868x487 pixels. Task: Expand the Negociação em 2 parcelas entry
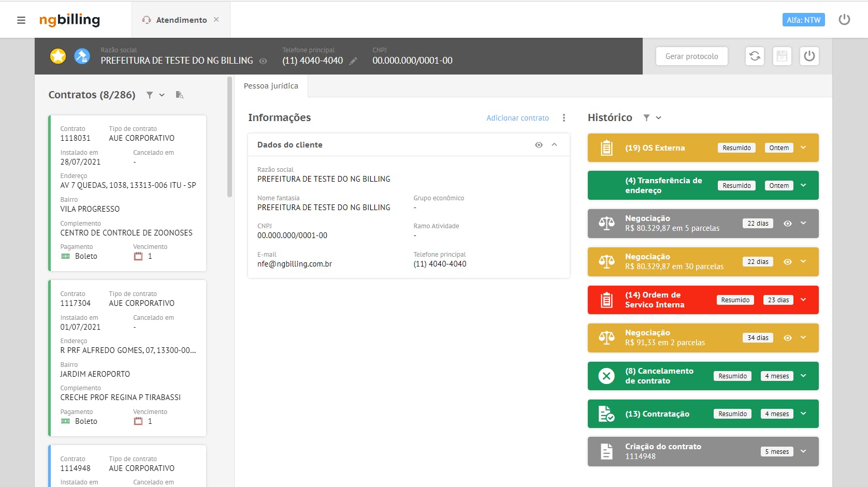803,337
